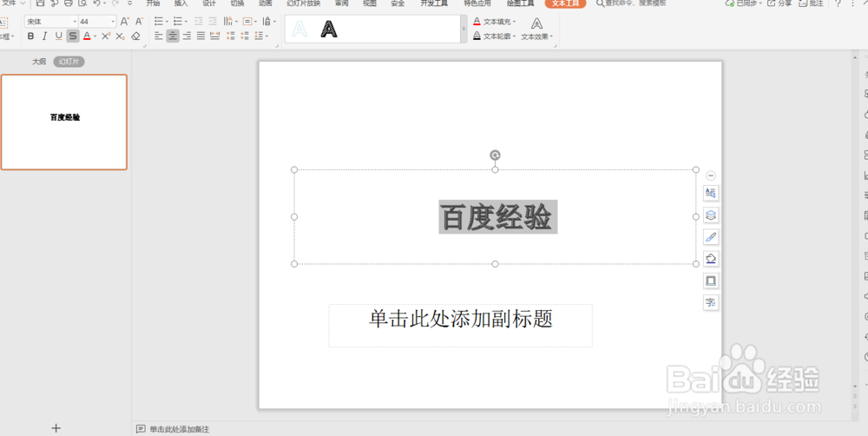Click the 分享 share button

tap(779, 3)
